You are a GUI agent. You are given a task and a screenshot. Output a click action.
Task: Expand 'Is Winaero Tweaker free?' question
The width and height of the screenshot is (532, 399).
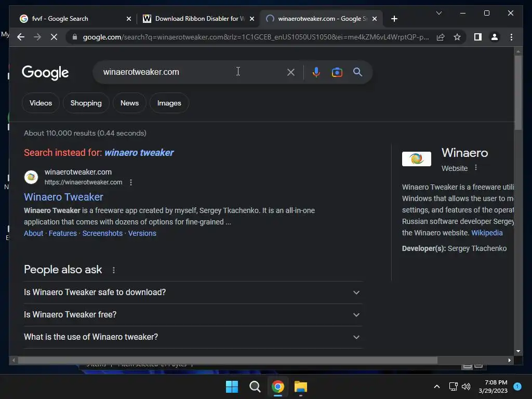(193, 314)
